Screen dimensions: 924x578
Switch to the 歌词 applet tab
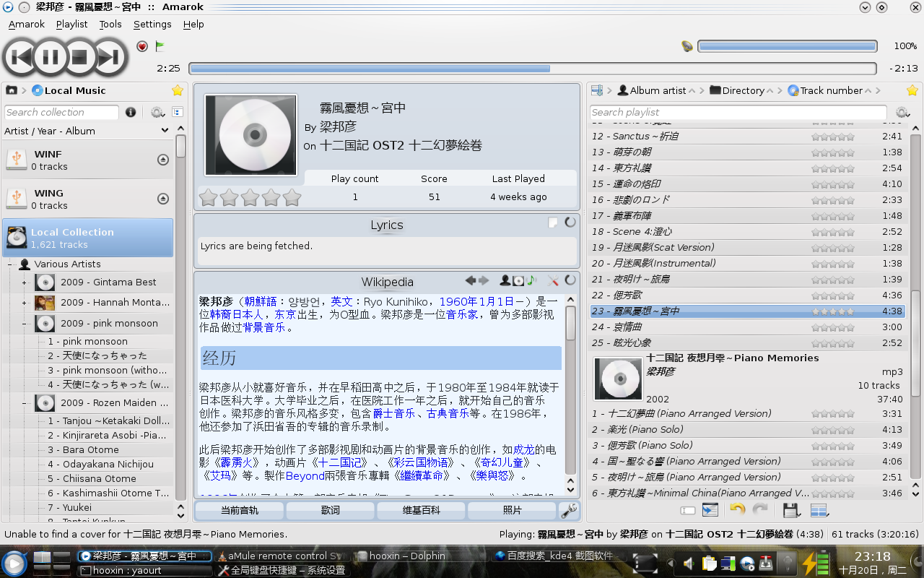point(331,510)
